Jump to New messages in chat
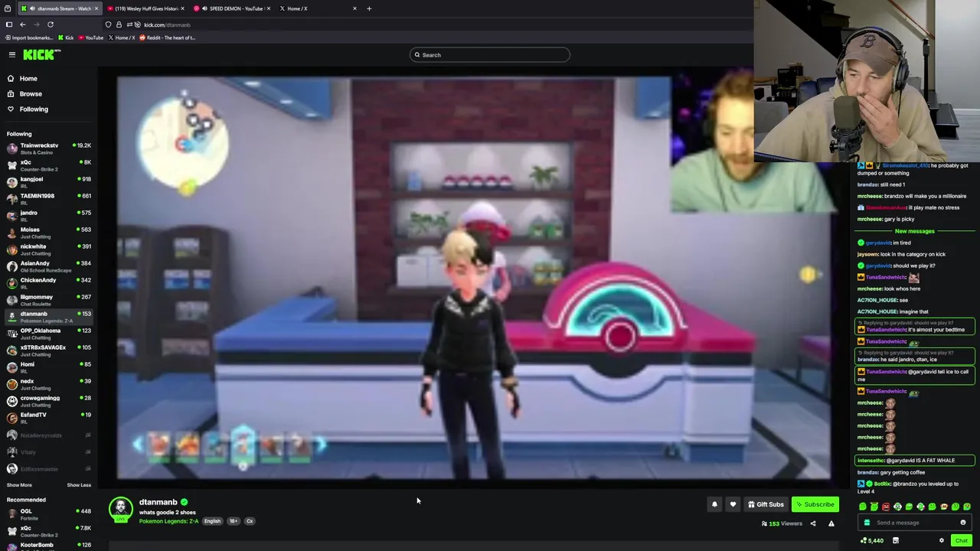 coord(914,231)
